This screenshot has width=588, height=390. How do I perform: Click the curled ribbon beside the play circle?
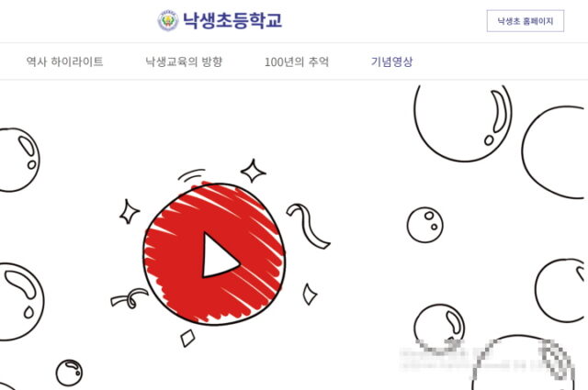(x=130, y=298)
